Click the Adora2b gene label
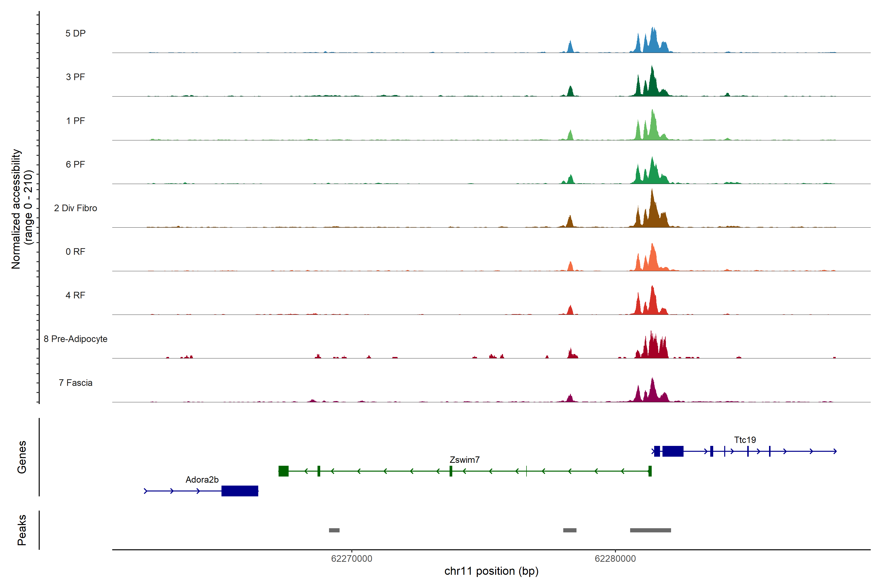 click(x=202, y=480)
